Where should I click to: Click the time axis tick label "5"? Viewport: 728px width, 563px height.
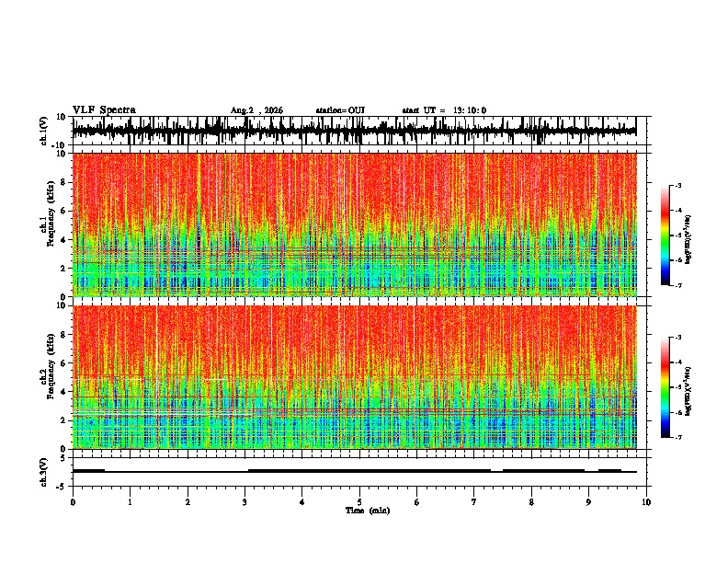(x=359, y=502)
